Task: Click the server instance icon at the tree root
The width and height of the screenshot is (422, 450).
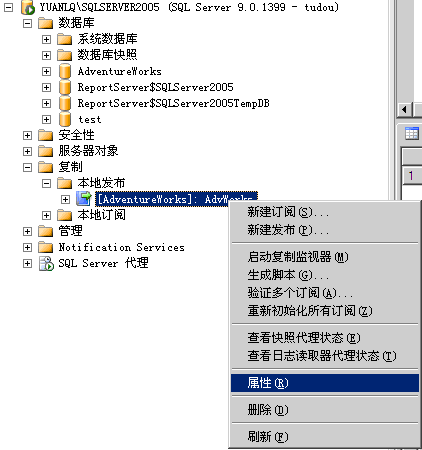Action: tap(28, 8)
